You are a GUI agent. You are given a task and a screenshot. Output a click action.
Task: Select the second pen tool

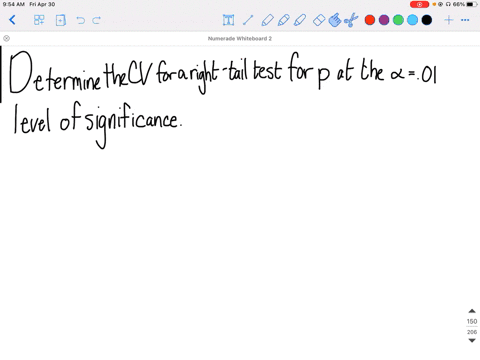pyautogui.click(x=283, y=20)
